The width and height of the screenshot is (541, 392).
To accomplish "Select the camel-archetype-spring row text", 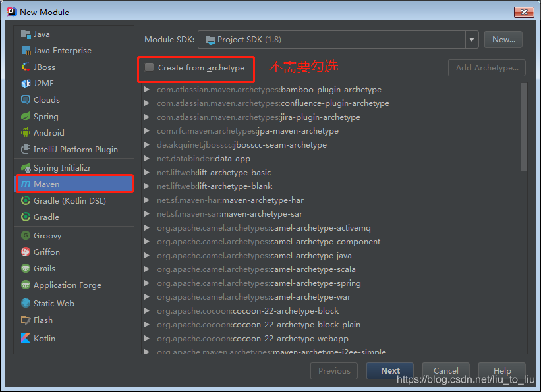I will [259, 283].
